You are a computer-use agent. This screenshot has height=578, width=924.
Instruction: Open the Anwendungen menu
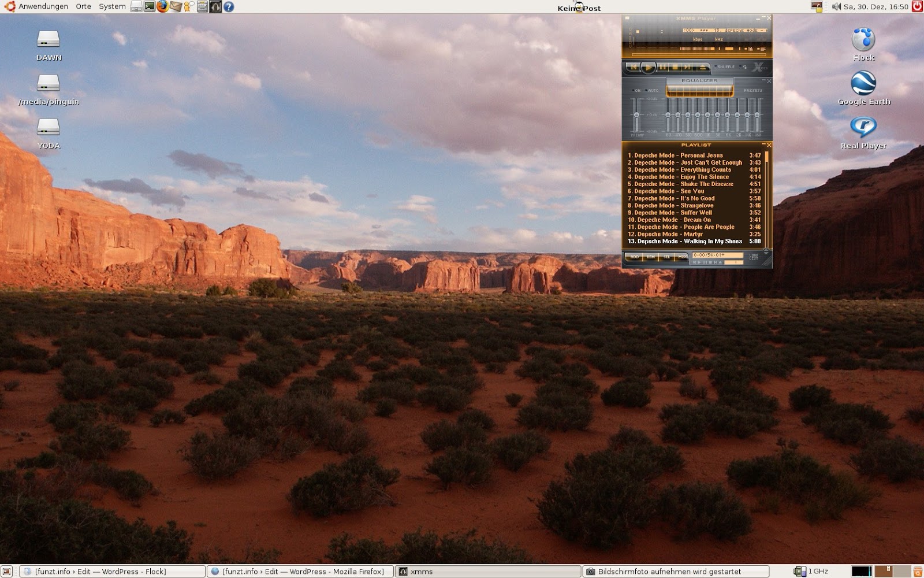(x=43, y=6)
